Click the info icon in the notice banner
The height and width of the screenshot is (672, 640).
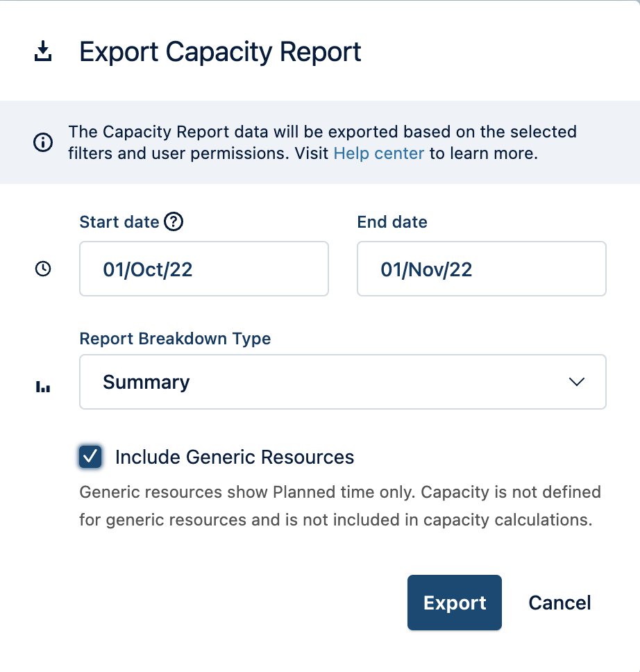(x=43, y=142)
